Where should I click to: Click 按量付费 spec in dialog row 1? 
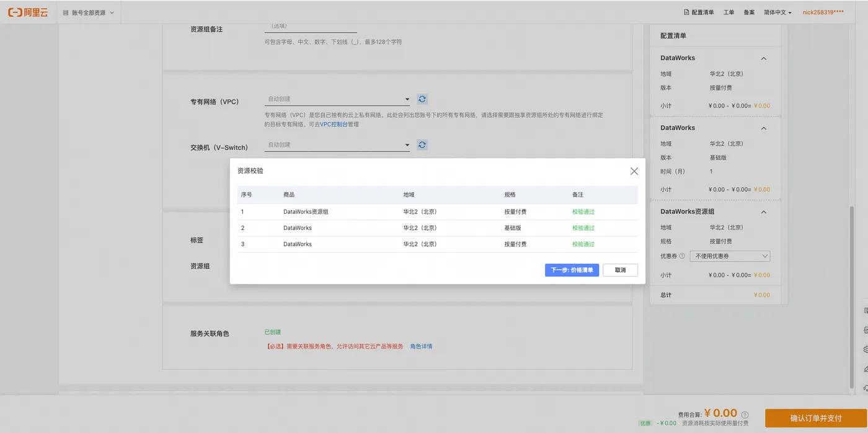[x=515, y=212]
